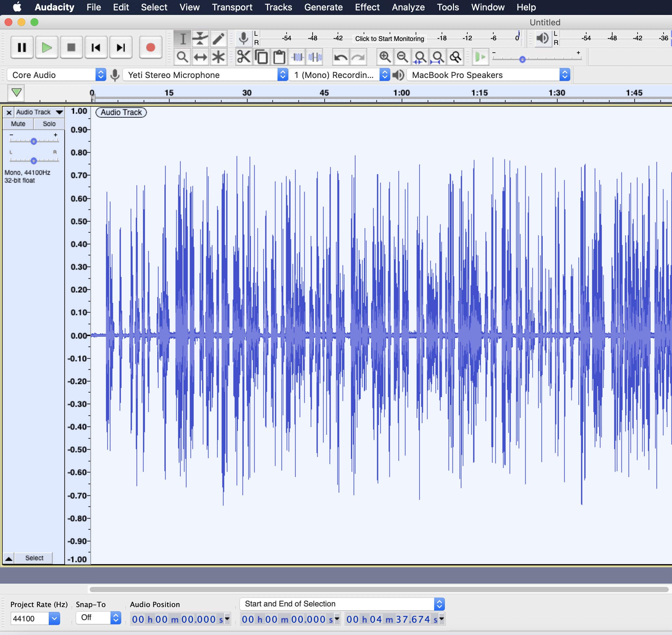
Task: Open the Transport menu
Action: click(232, 7)
